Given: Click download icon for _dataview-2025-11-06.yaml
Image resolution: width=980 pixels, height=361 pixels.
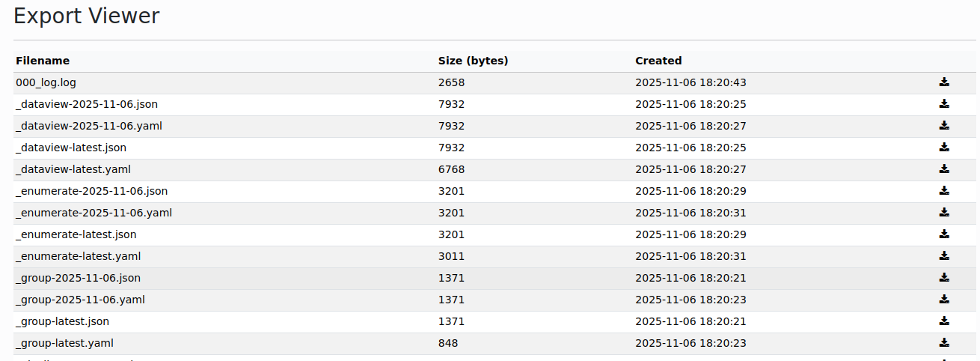Looking at the screenshot, I should coord(944,126).
